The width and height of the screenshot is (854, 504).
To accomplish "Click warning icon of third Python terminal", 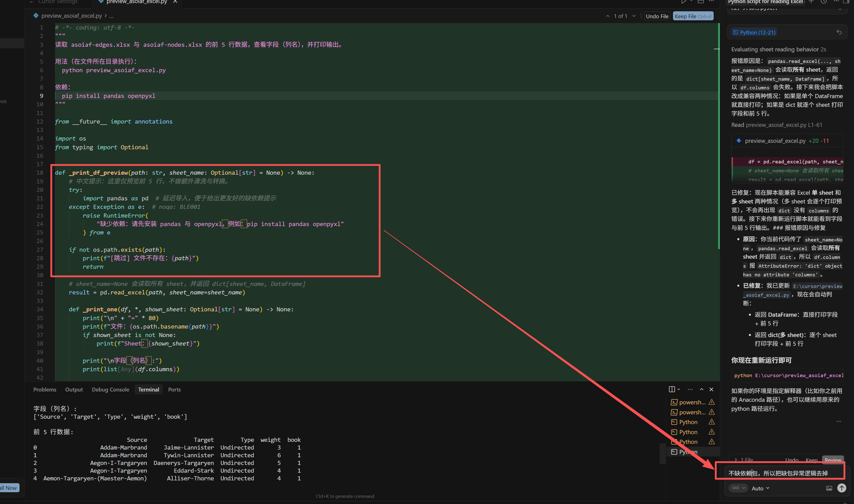I will 712,442.
